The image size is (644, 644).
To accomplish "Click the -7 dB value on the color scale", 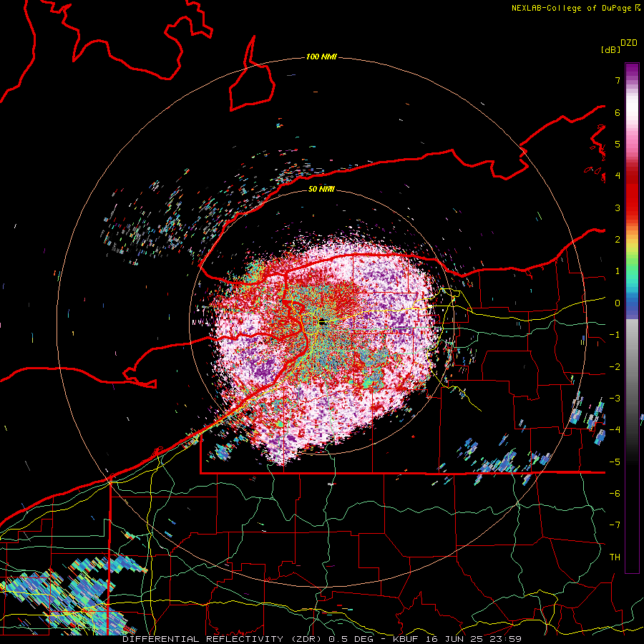I will 615,525.
